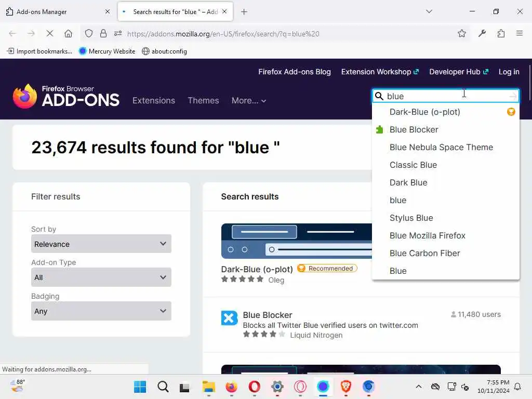
Task: Switch to the Add-ons Manager tab
Action: coord(58,11)
